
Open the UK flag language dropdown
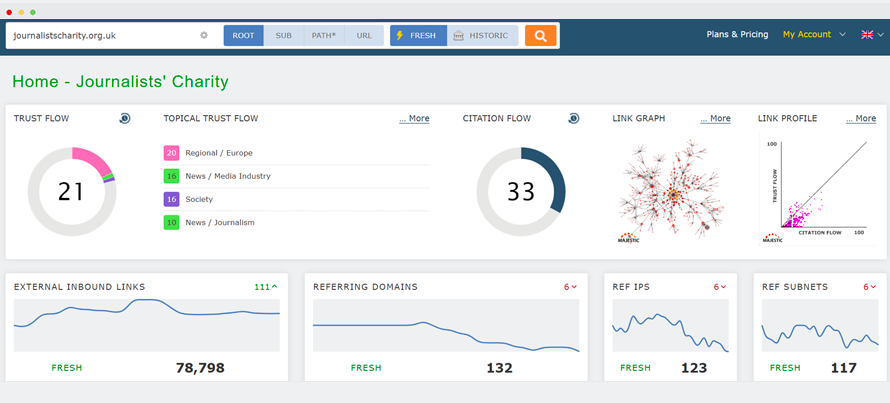coord(872,34)
